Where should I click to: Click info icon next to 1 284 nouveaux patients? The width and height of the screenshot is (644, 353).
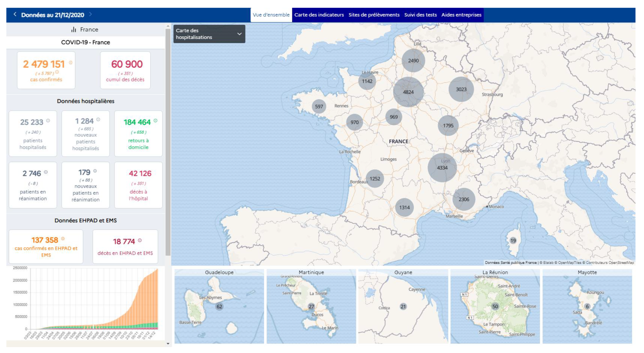98,119
